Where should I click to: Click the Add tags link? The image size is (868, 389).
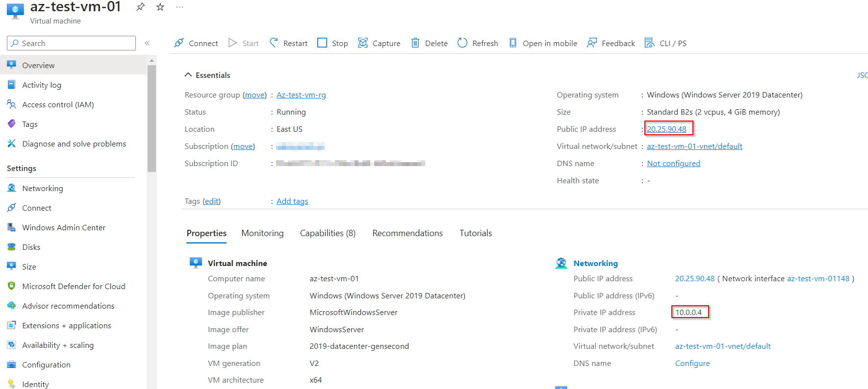pos(292,201)
